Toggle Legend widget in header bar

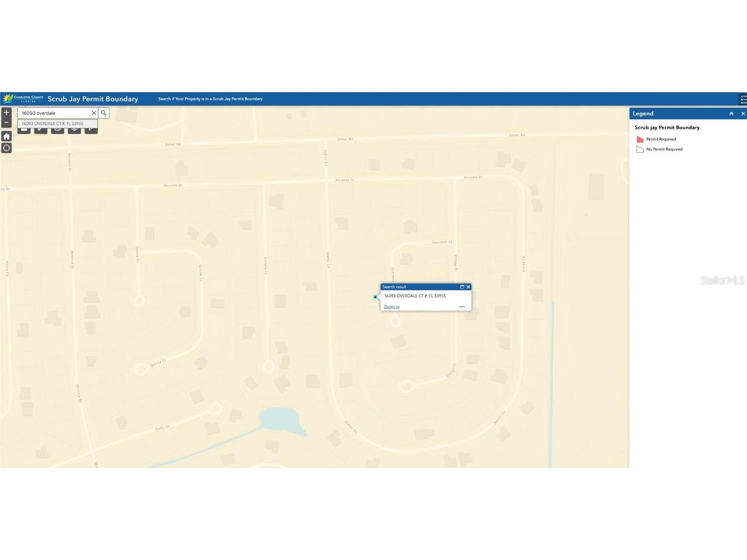(743, 99)
